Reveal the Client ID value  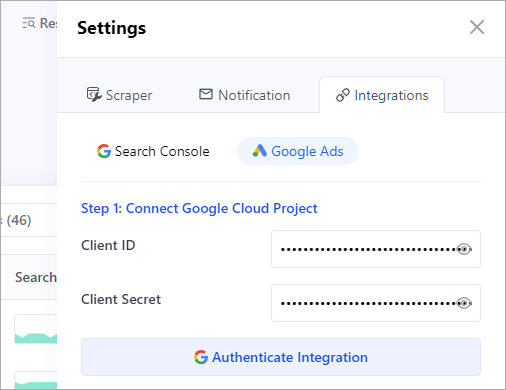[x=464, y=249]
